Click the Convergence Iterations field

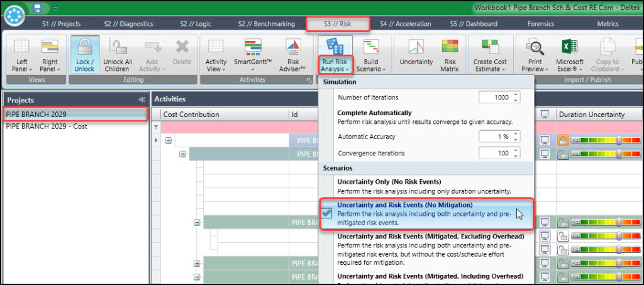496,153
